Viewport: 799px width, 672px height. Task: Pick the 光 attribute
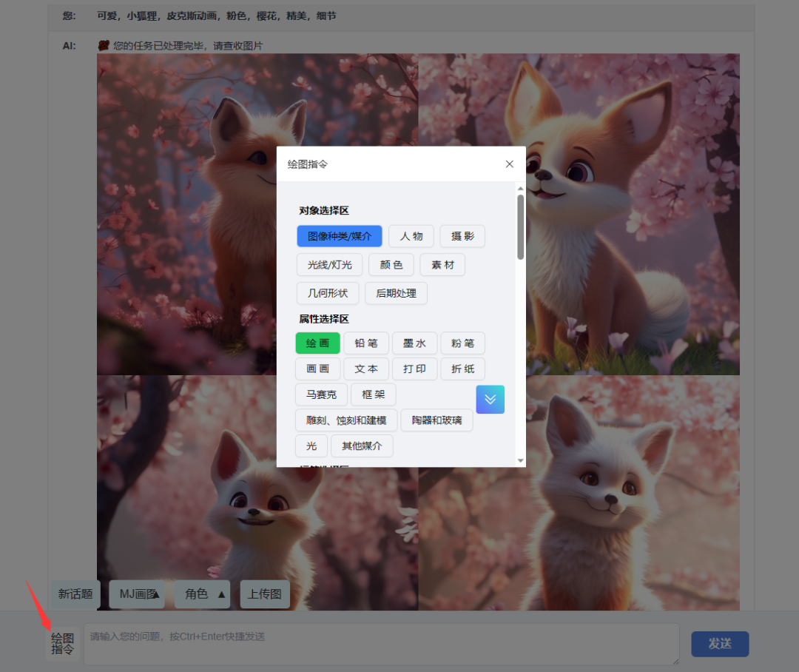click(x=311, y=446)
